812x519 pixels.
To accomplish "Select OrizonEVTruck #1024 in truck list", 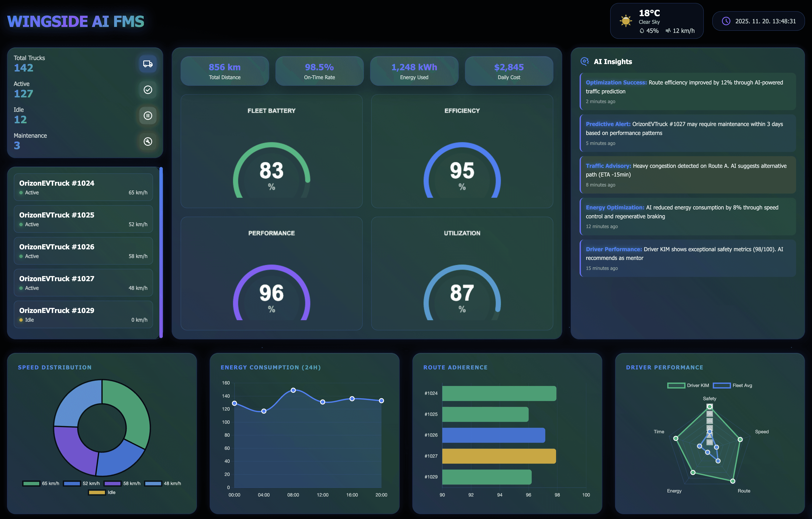I will click(83, 187).
